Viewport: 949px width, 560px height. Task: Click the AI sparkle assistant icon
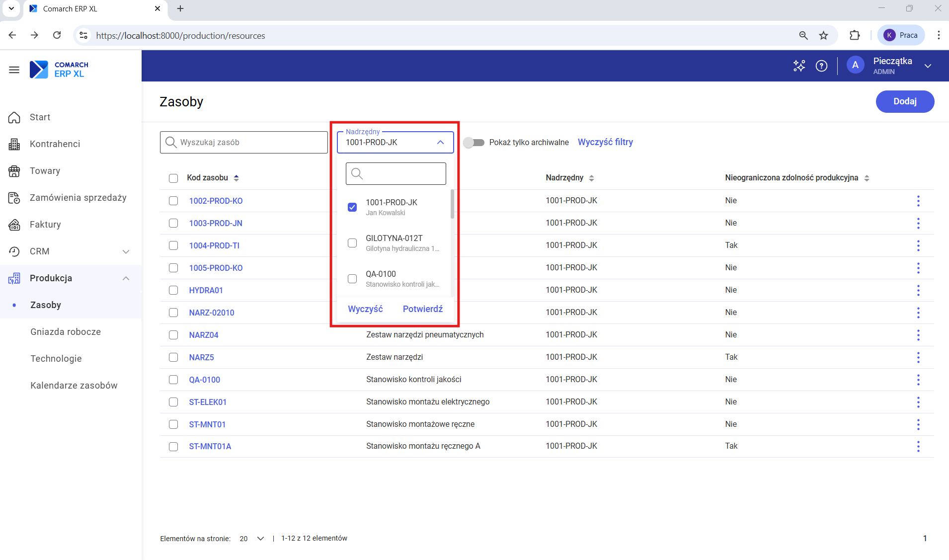(x=799, y=66)
